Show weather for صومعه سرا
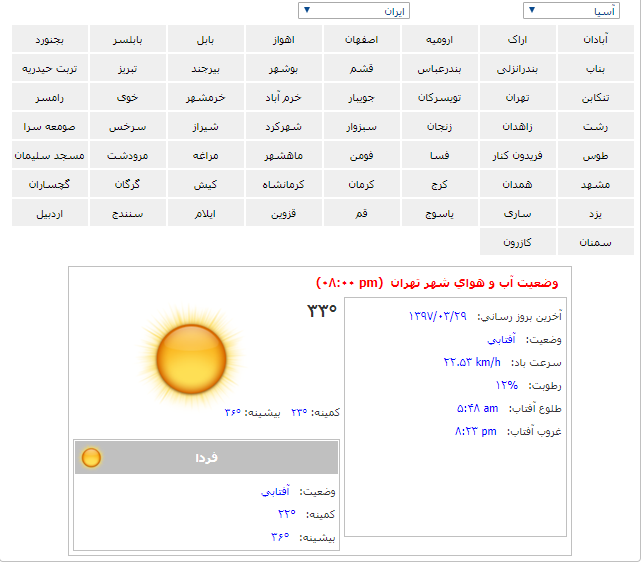Image resolution: width=642 pixels, height=563 pixels. (x=50, y=126)
